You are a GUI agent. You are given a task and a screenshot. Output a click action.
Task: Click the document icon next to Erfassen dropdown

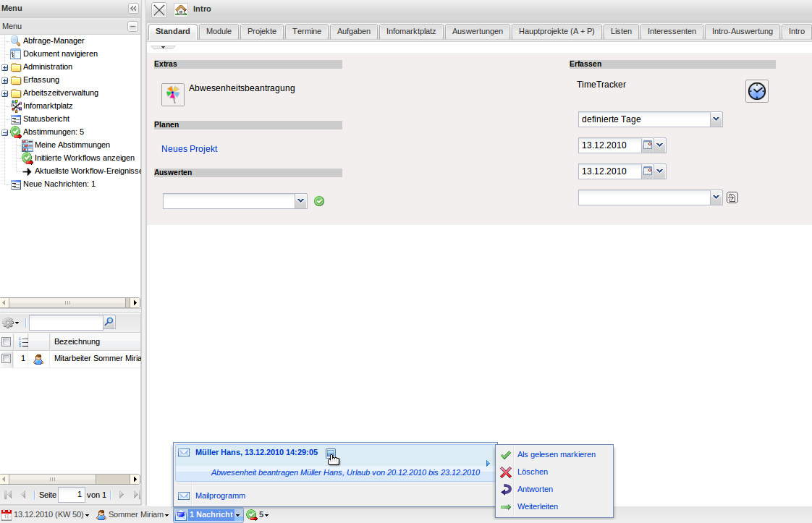tap(732, 197)
